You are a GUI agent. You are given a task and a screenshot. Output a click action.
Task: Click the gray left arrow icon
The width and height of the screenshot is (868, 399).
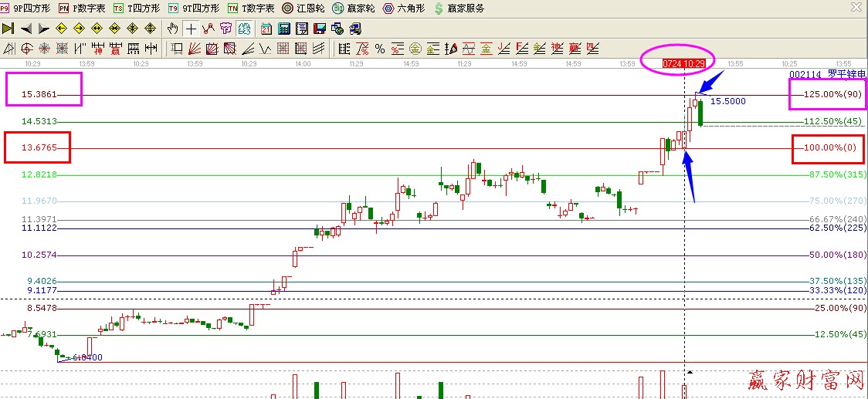tap(26, 29)
